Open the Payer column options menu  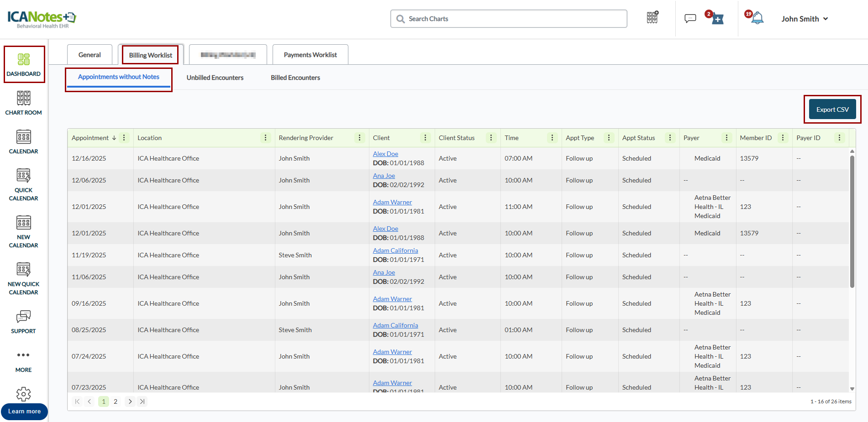[726, 138]
